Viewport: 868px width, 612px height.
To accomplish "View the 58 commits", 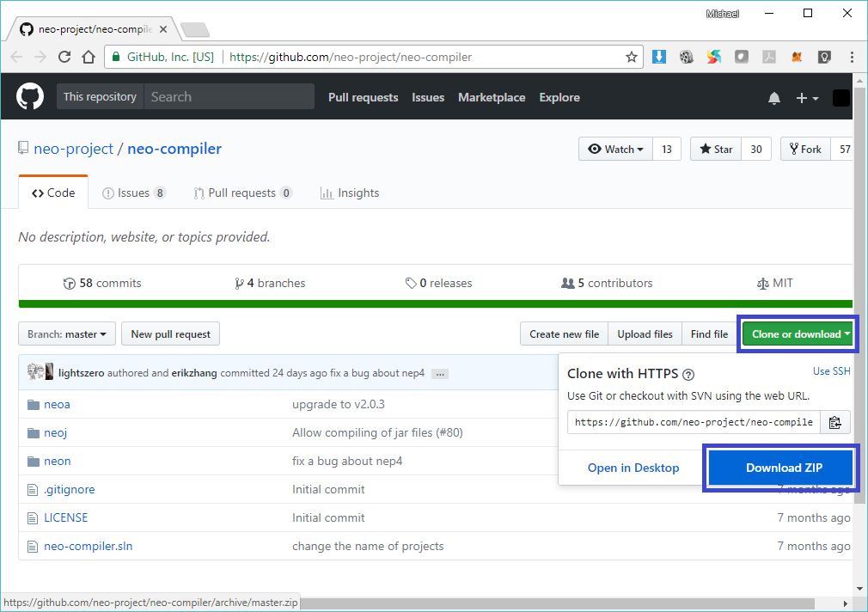I will point(102,283).
